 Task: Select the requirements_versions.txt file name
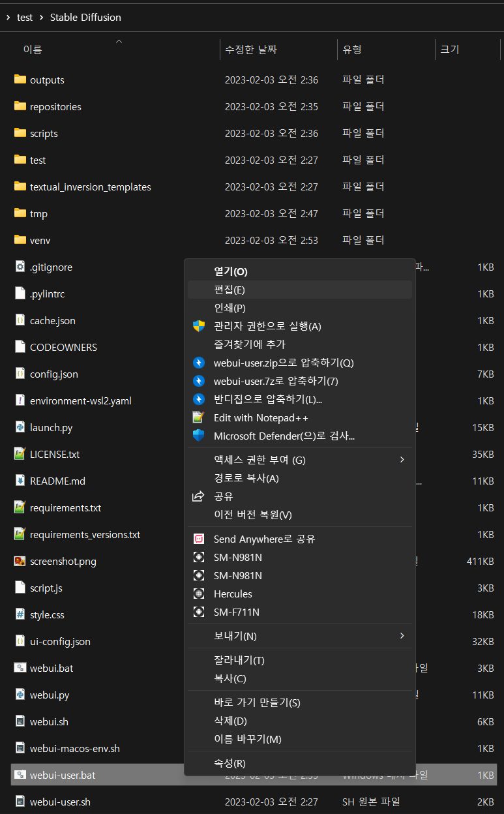85,535
